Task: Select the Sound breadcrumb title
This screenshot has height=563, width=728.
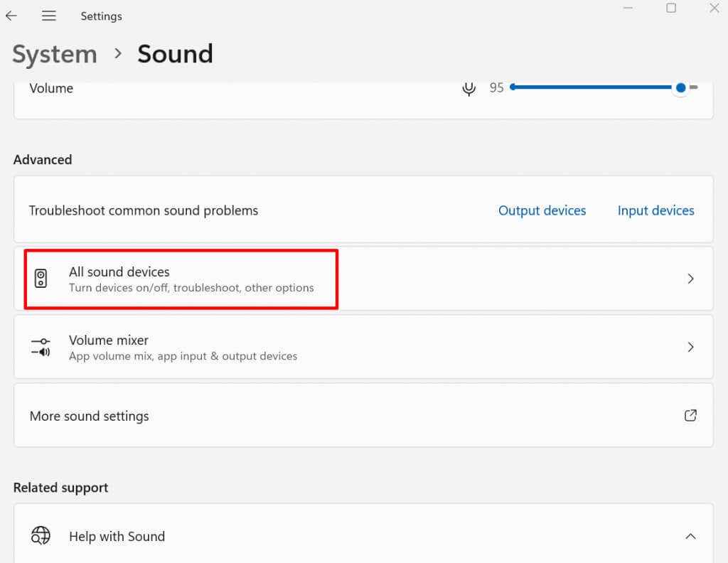Action: tap(175, 54)
